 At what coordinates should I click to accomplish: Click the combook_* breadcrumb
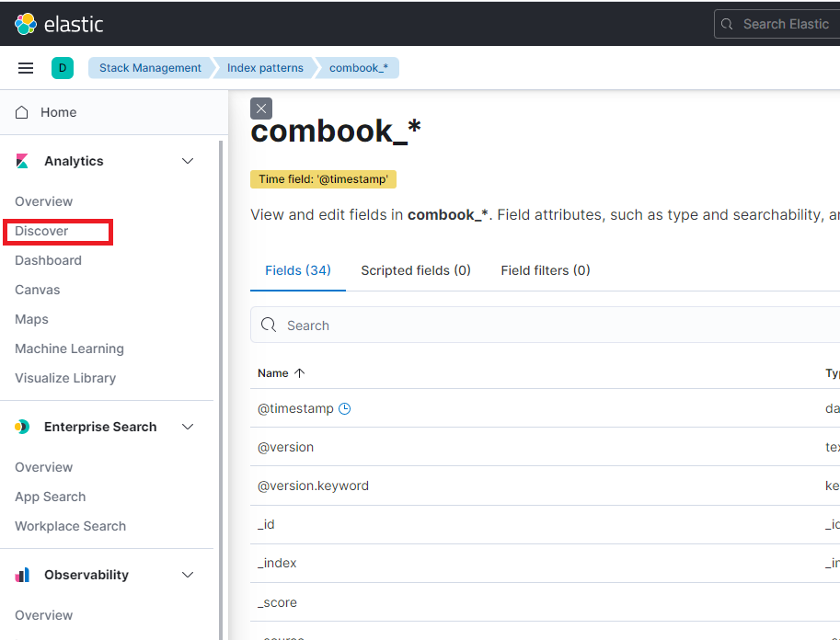(359, 68)
